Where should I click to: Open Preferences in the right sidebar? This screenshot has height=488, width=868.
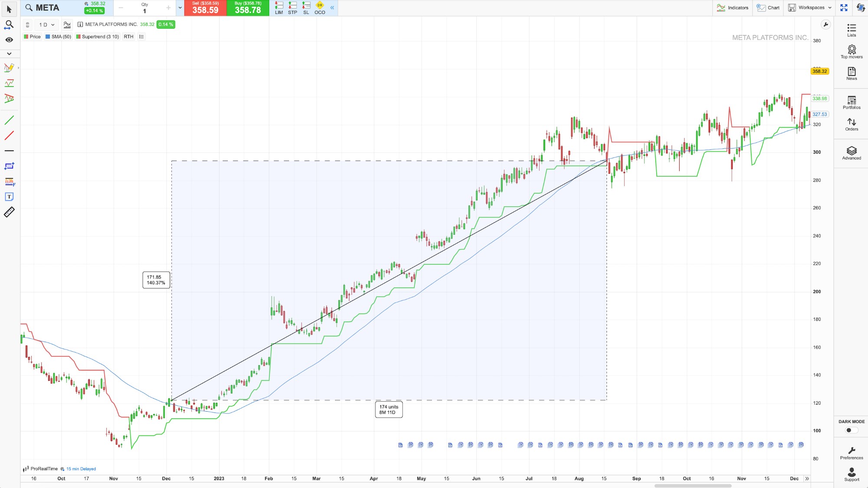[852, 453]
